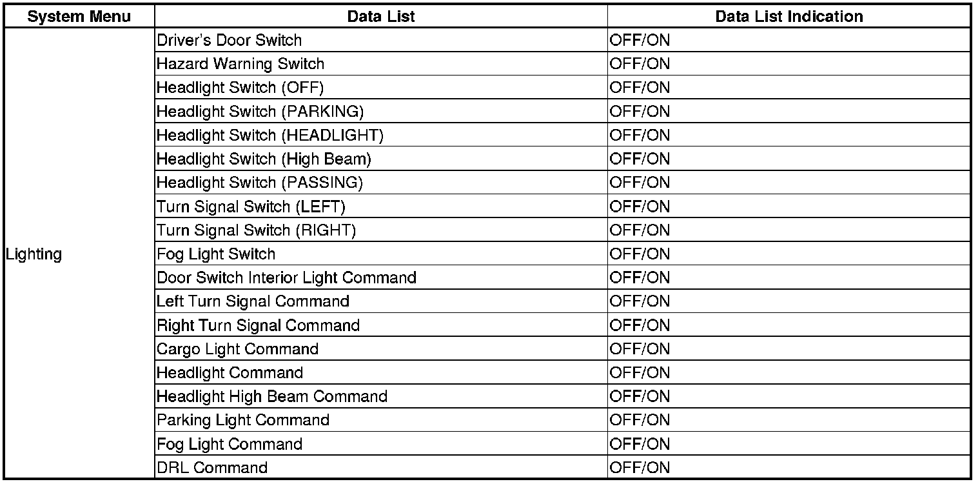Select Headlight Switch (HEADLIGHT) row

[x=270, y=136]
